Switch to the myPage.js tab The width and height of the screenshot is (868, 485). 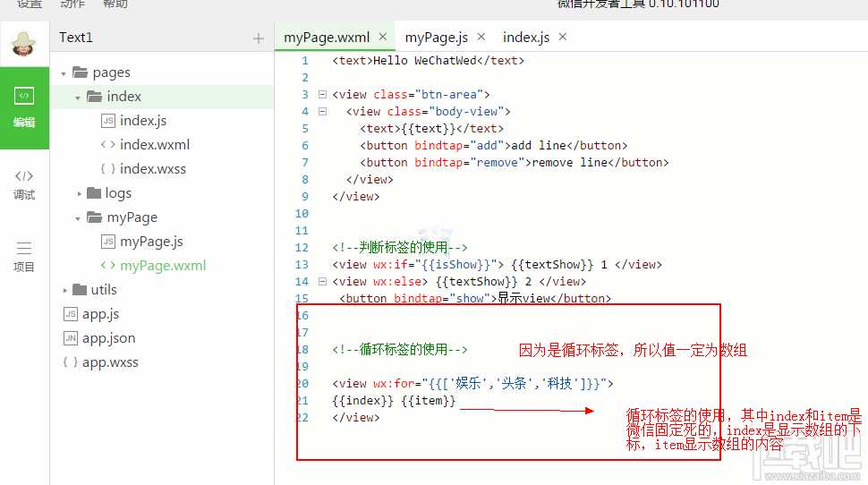(x=436, y=37)
